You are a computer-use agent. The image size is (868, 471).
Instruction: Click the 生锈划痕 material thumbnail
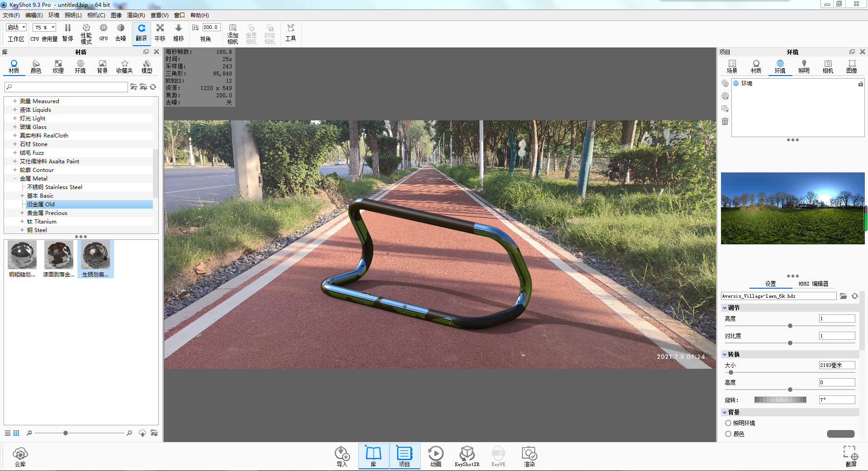[95, 259]
